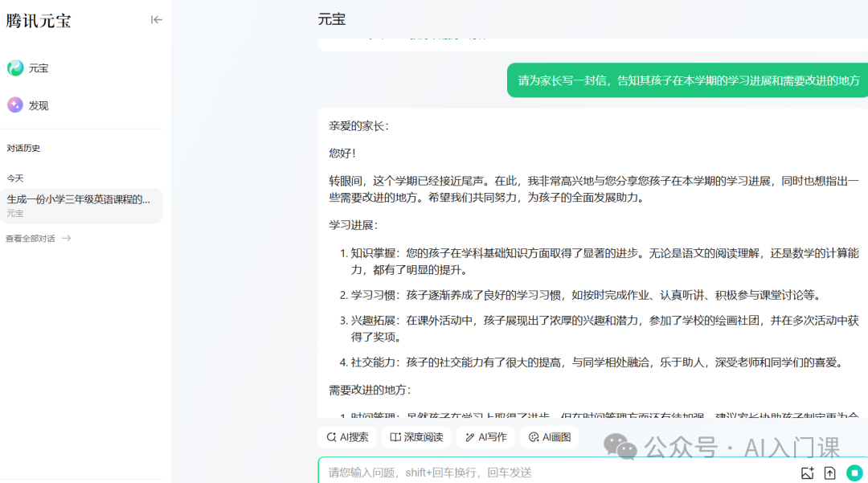This screenshot has height=483, width=868.
Task: Click the palette icon in AI画图
Action: pos(534,437)
